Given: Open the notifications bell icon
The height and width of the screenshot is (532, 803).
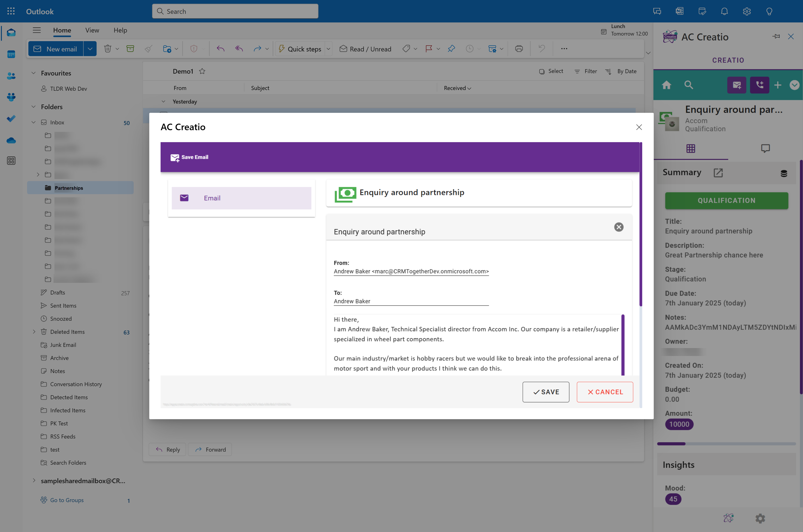Looking at the screenshot, I should [x=724, y=11].
